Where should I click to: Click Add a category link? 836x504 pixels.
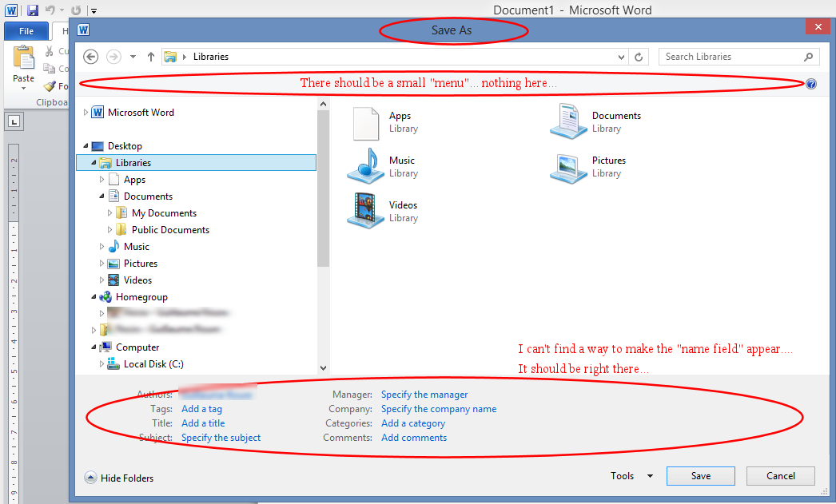413,423
